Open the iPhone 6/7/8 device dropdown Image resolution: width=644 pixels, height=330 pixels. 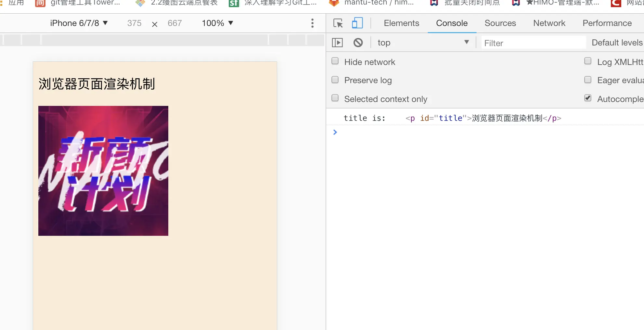click(79, 23)
